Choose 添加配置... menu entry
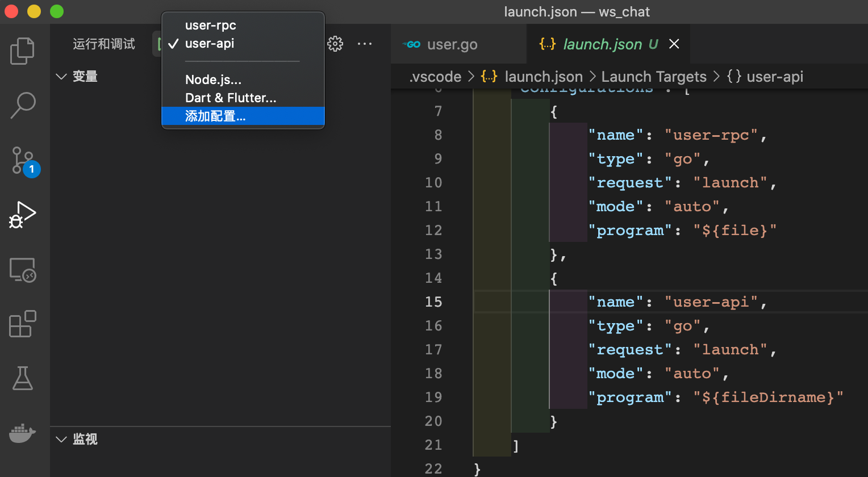The height and width of the screenshot is (477, 868). [243, 116]
